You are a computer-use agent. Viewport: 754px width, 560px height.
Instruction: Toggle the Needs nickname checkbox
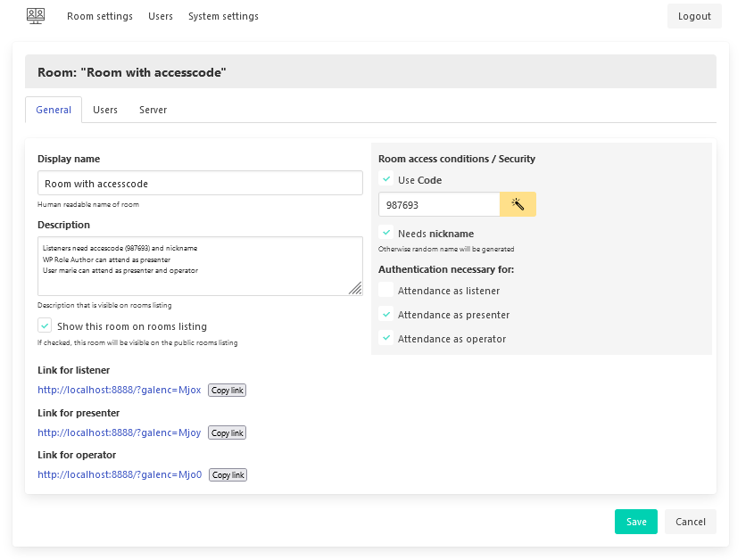[385, 233]
